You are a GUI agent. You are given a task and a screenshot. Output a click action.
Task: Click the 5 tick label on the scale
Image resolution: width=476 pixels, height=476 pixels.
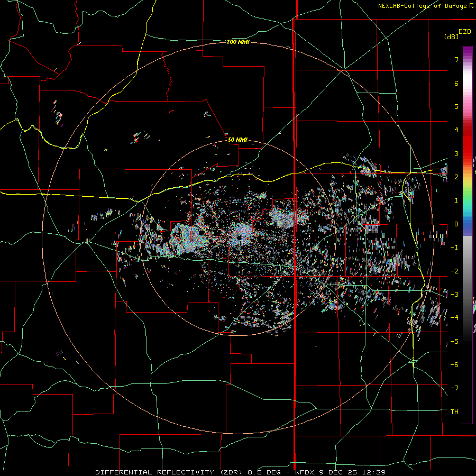pyautogui.click(x=456, y=106)
